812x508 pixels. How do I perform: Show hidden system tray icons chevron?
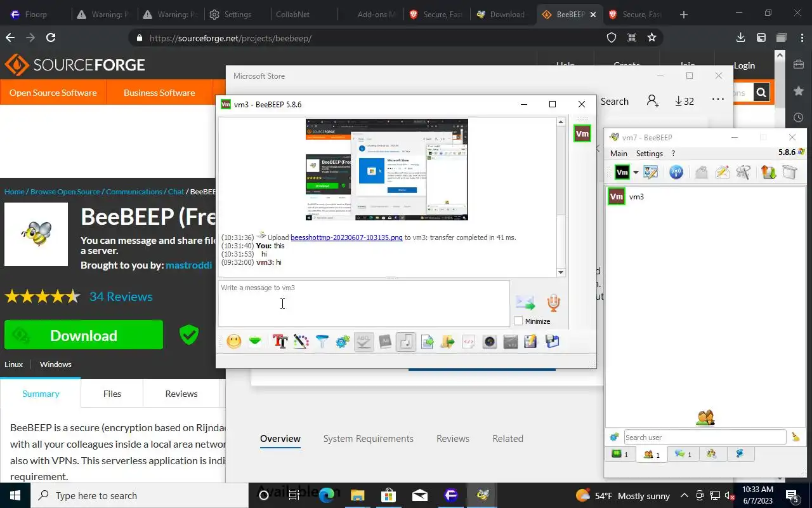pyautogui.click(x=684, y=495)
